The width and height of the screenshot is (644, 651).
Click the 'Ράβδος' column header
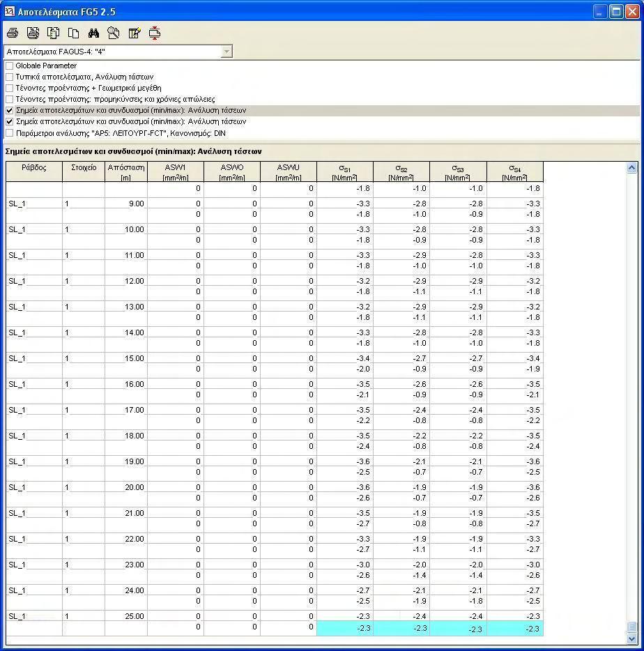[34, 172]
